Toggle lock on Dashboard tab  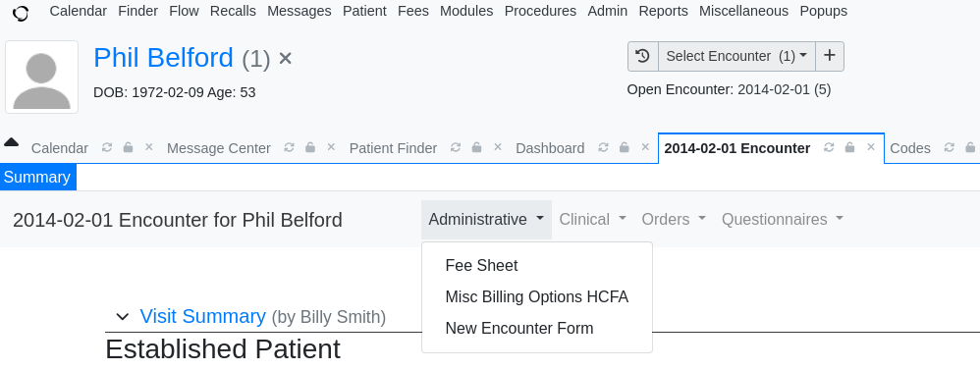pos(624,147)
